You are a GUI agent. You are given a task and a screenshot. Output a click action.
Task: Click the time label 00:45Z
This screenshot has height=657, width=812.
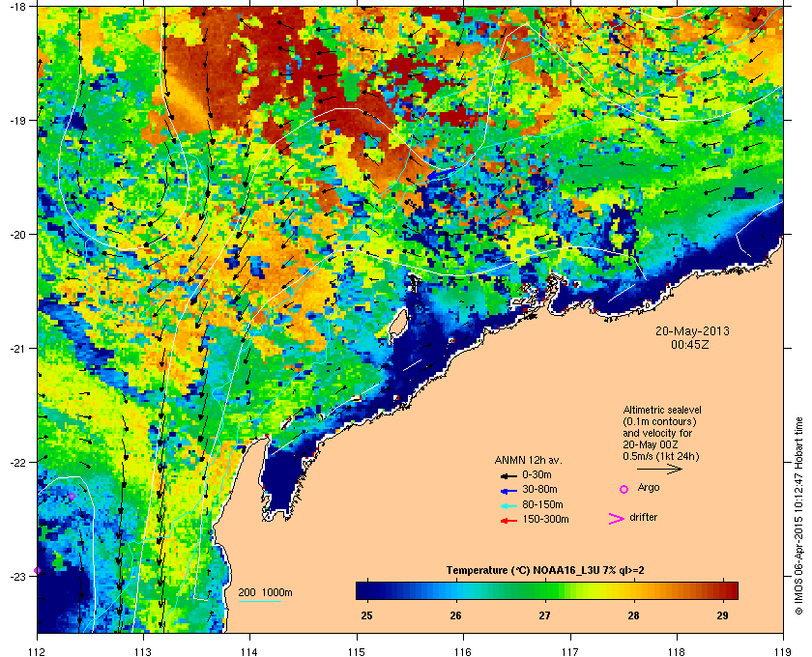pyautogui.click(x=690, y=344)
